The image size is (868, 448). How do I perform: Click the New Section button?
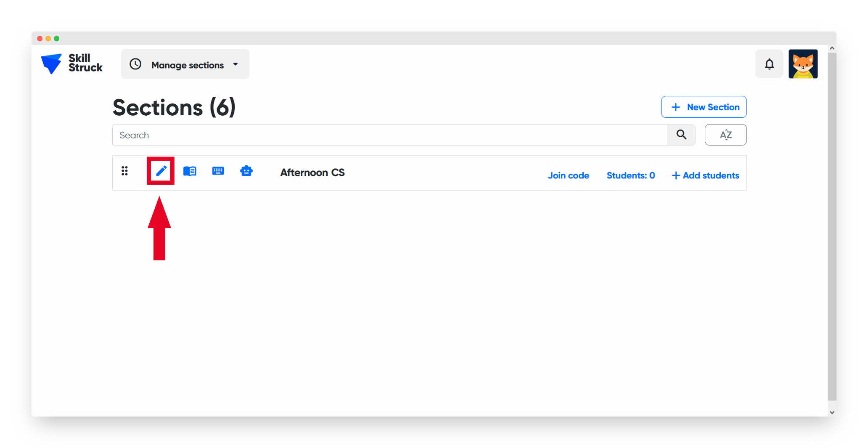[x=704, y=107]
